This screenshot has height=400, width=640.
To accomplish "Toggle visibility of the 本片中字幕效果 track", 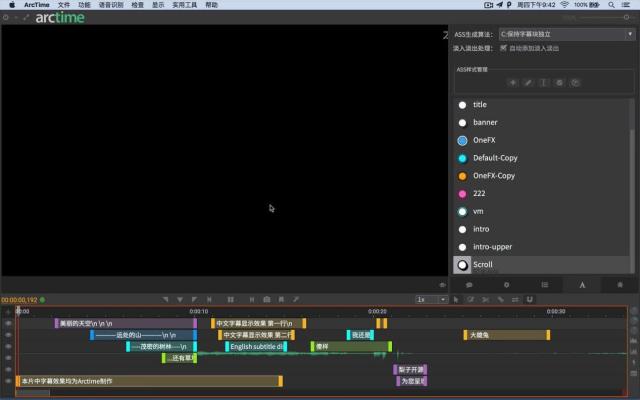I will [8, 381].
